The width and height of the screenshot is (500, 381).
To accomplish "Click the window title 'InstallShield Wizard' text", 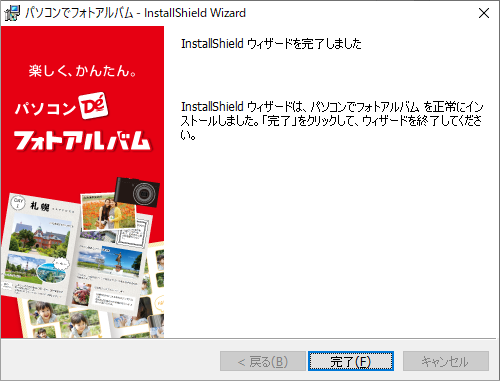I will [x=195, y=13].
